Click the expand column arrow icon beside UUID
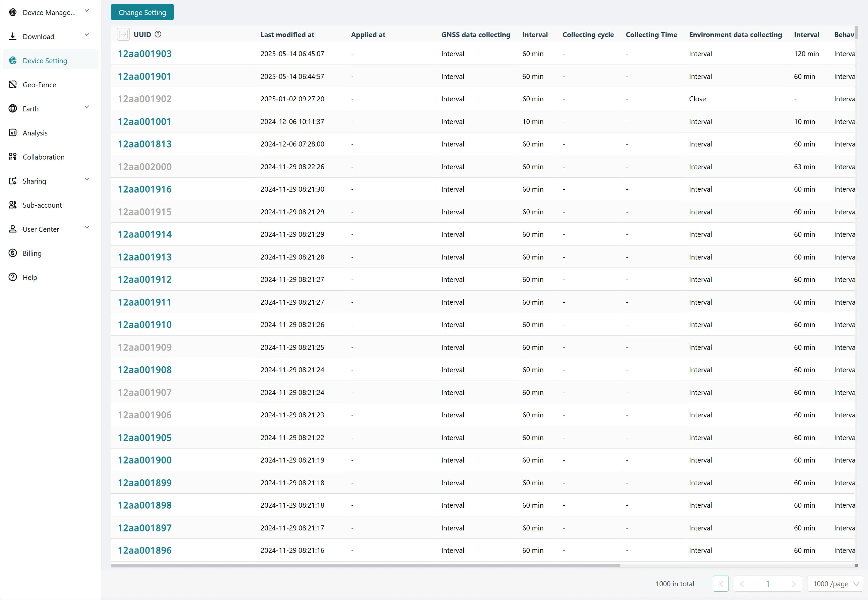The image size is (868, 600). [123, 34]
